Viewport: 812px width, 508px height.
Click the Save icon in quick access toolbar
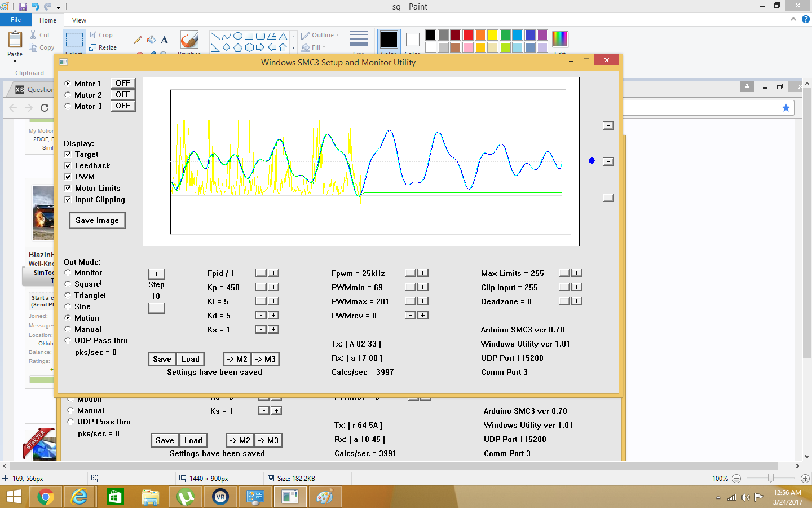(x=23, y=7)
